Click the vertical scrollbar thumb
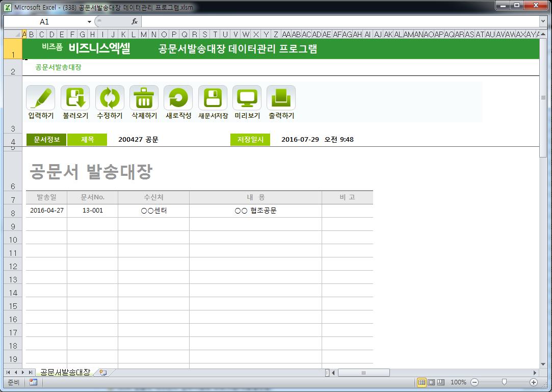The image size is (552, 392). (x=543, y=97)
